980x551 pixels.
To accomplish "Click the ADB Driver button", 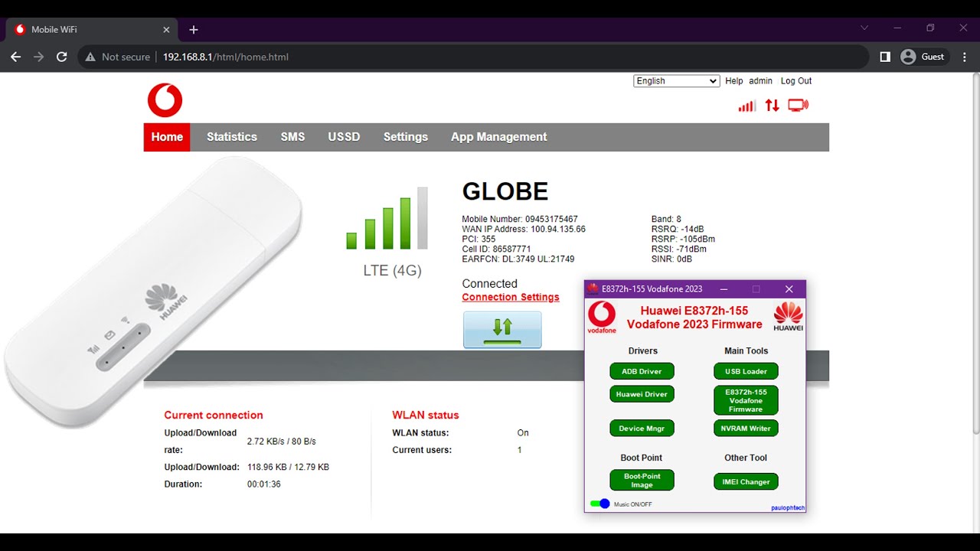I will (642, 371).
